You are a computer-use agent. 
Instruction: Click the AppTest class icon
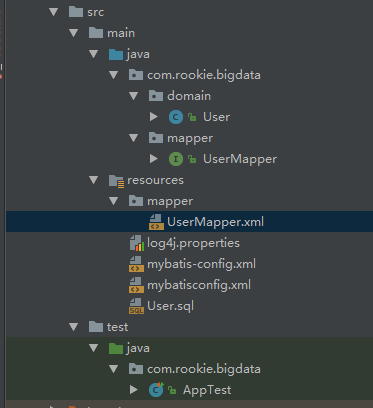156,390
